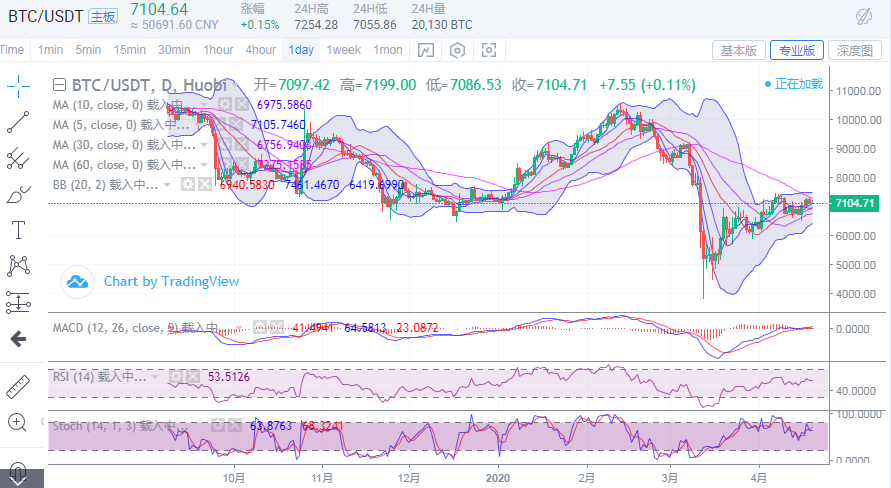This screenshot has height=488, width=891.
Task: Switch to 专业版 professional view
Action: pyautogui.click(x=797, y=51)
